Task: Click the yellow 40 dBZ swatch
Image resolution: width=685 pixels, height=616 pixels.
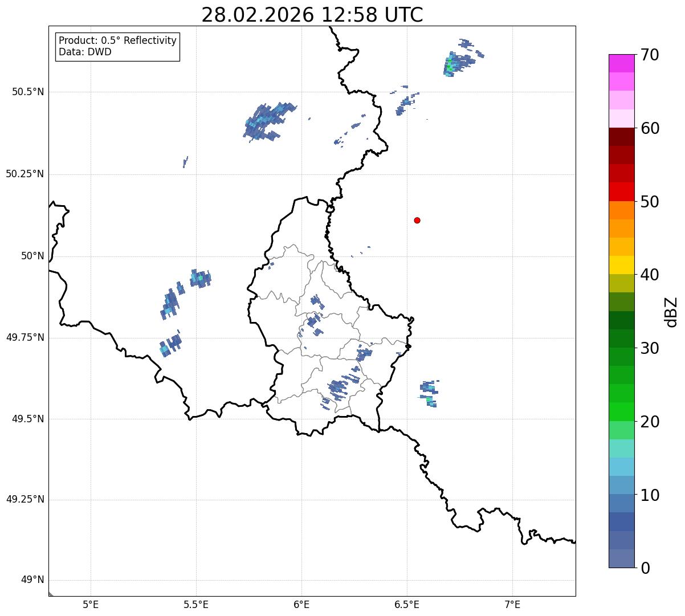Action: [x=622, y=265]
